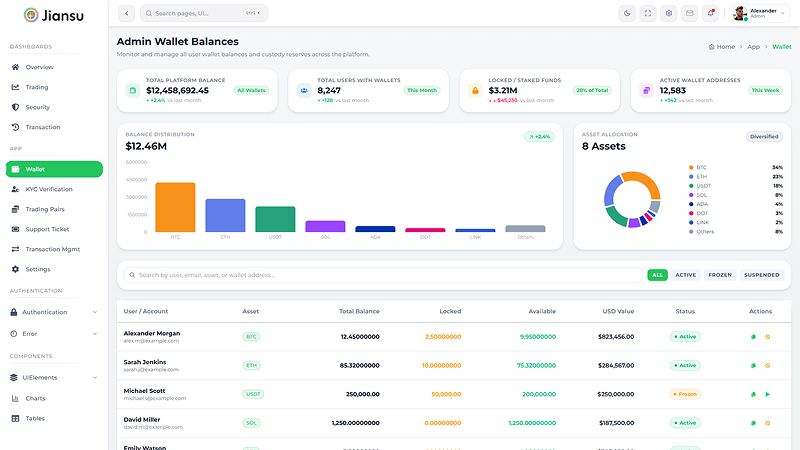This screenshot has width=800, height=450.
Task: Click the users with wallets icon
Action: (x=304, y=90)
